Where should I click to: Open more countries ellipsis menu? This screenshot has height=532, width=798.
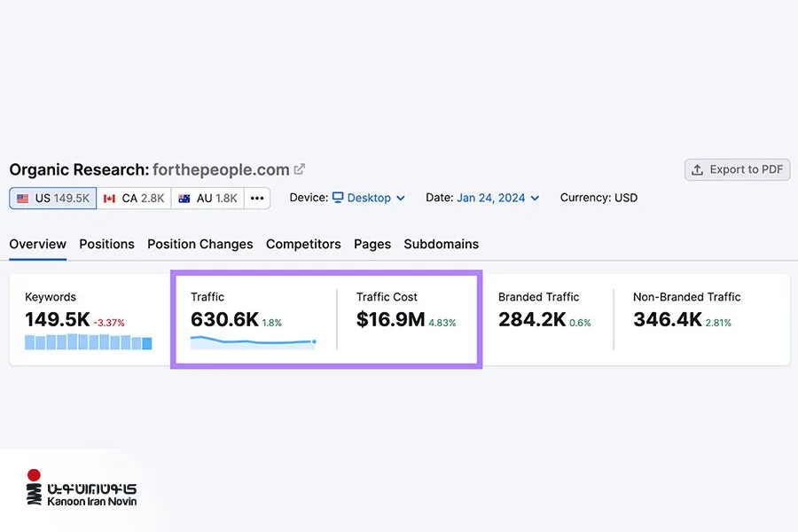[257, 198]
